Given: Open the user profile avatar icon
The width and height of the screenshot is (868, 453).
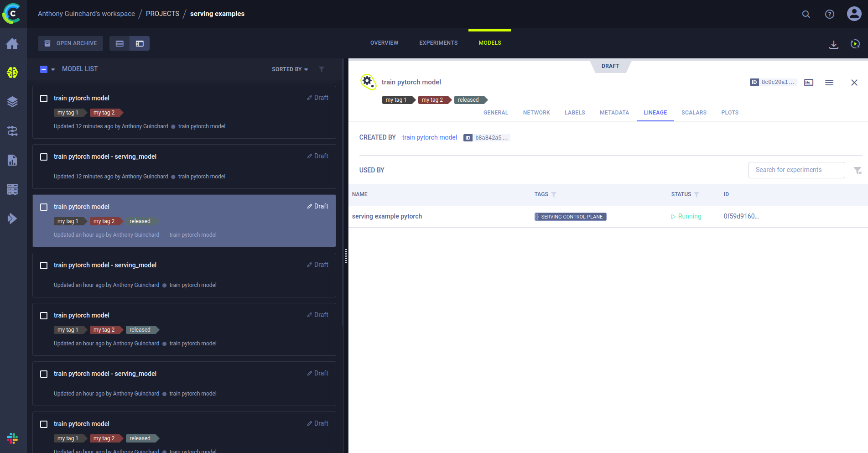Looking at the screenshot, I should tap(854, 14).
